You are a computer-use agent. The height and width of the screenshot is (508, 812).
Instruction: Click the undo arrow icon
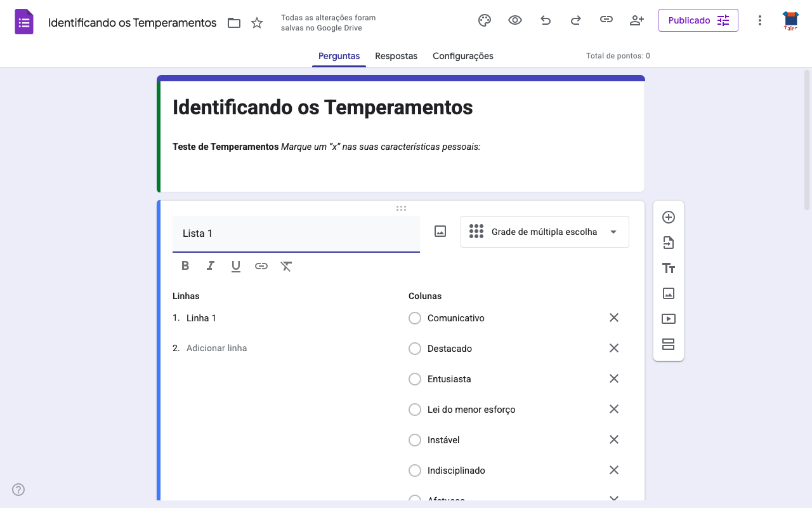[x=546, y=20]
